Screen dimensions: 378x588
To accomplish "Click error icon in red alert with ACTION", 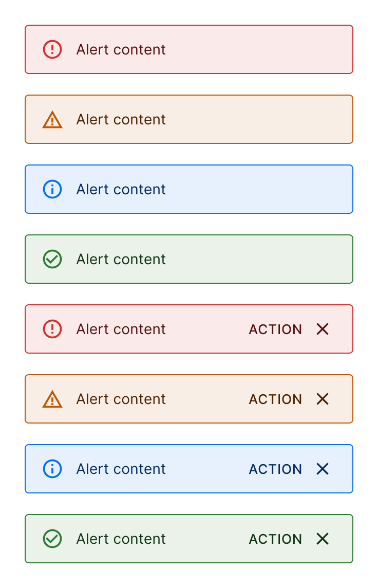I will tap(52, 329).
